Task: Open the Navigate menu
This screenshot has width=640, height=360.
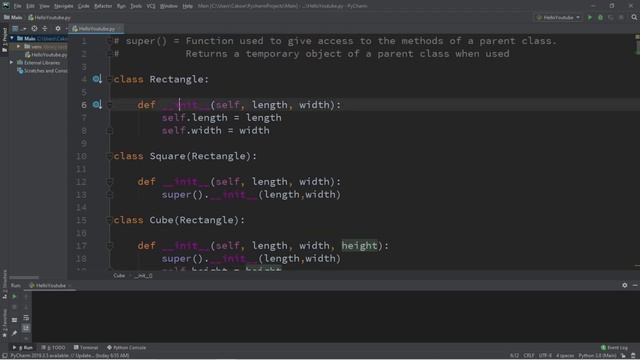Action: coord(64,6)
